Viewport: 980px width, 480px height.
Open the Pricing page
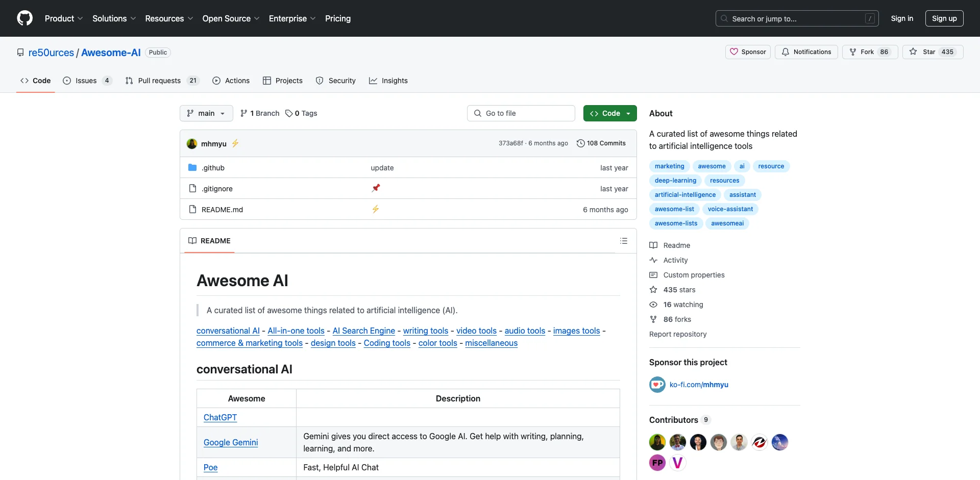click(338, 18)
